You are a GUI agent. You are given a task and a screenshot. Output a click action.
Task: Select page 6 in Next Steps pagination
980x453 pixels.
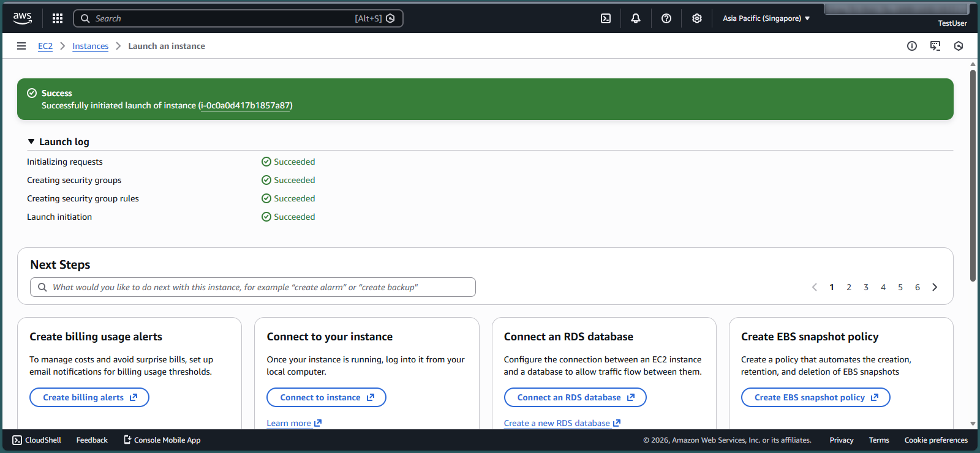(x=917, y=287)
